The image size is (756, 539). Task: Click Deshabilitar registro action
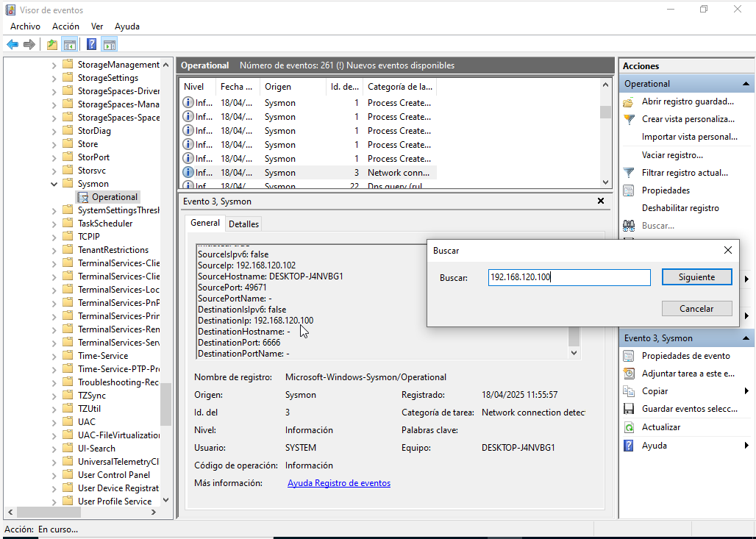tap(680, 208)
